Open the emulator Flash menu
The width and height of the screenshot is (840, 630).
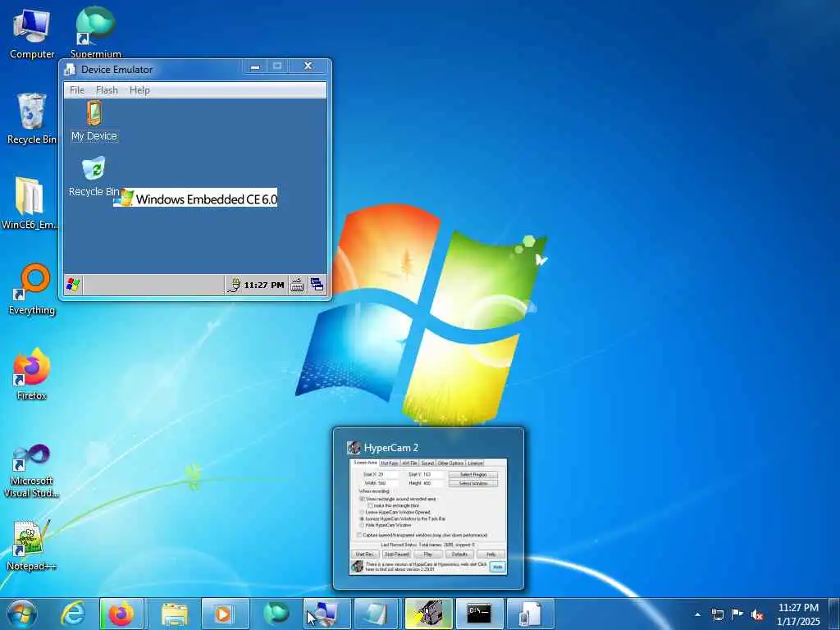(107, 90)
